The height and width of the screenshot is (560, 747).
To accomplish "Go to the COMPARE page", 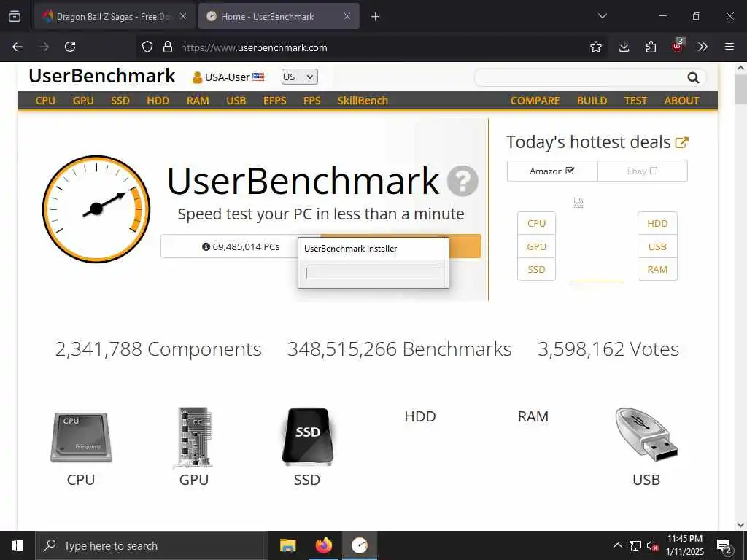I will pyautogui.click(x=535, y=101).
